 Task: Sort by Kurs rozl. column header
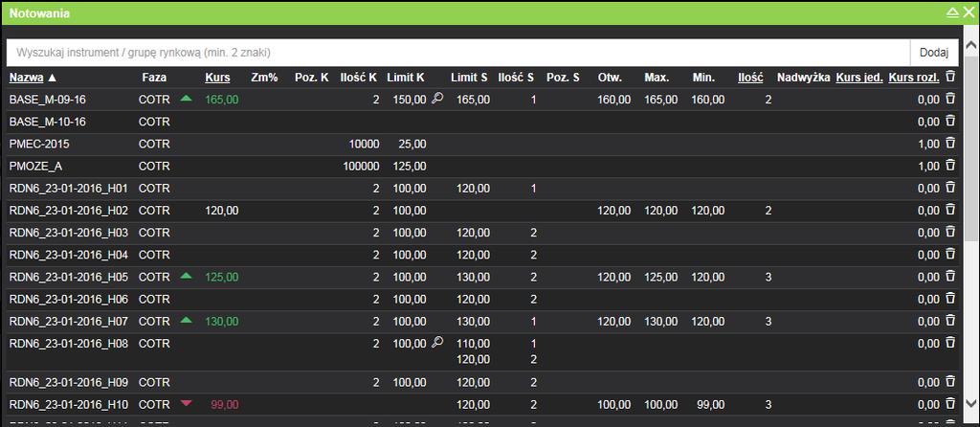(x=914, y=78)
